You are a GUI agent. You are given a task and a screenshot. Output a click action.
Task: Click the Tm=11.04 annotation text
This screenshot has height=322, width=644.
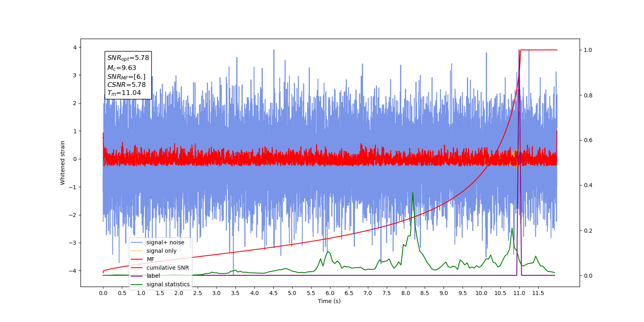[x=124, y=93]
